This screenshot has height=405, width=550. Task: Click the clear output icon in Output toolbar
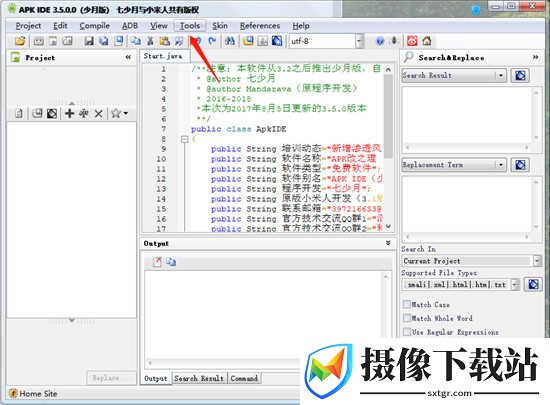coord(157,262)
